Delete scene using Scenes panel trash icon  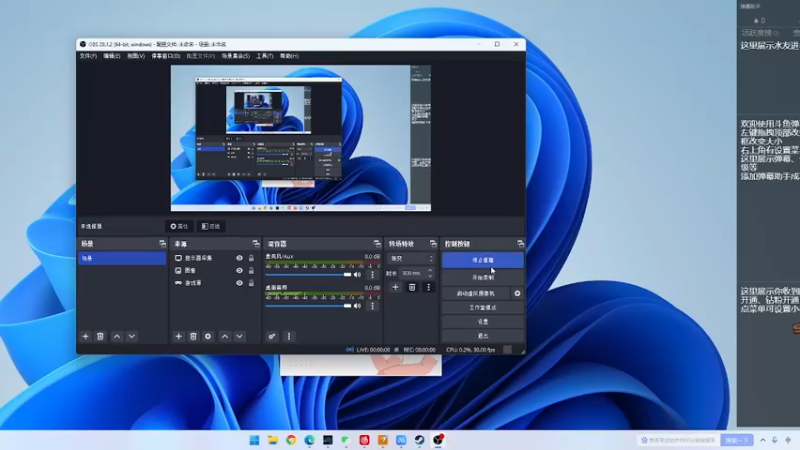click(x=101, y=336)
